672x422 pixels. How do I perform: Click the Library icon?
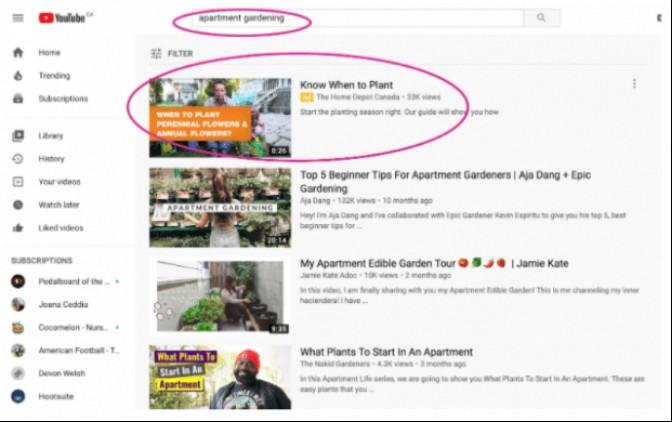pos(18,136)
